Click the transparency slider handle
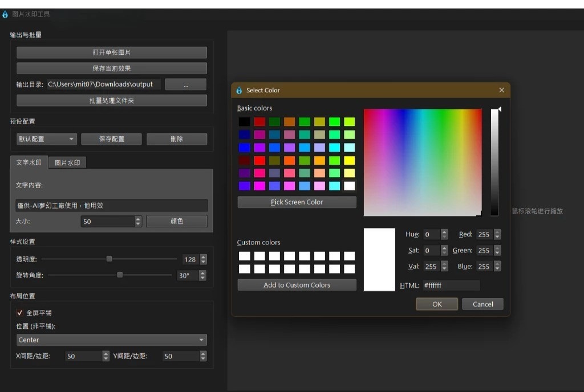Screen dimensions: 584x392 click(x=109, y=259)
